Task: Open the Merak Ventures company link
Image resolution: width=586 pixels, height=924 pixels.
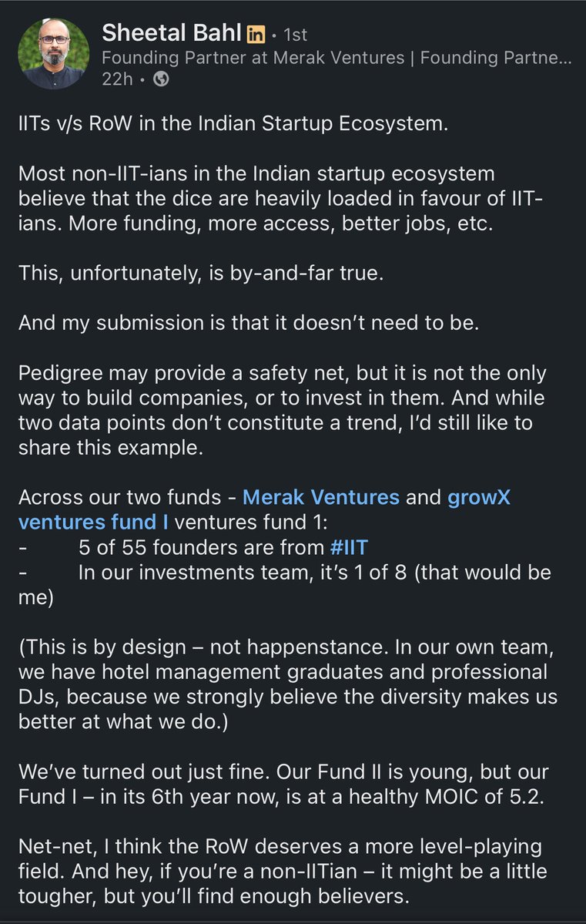Action: tap(320, 497)
